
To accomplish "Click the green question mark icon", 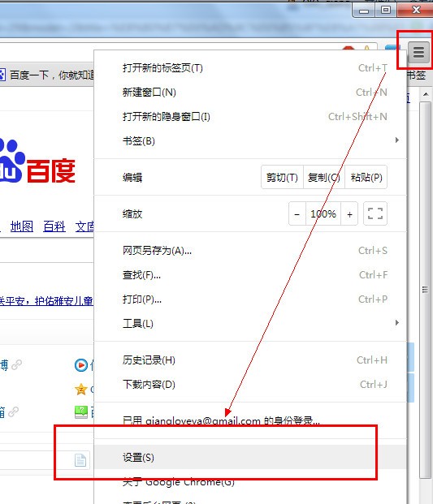I will pyautogui.click(x=81, y=411).
